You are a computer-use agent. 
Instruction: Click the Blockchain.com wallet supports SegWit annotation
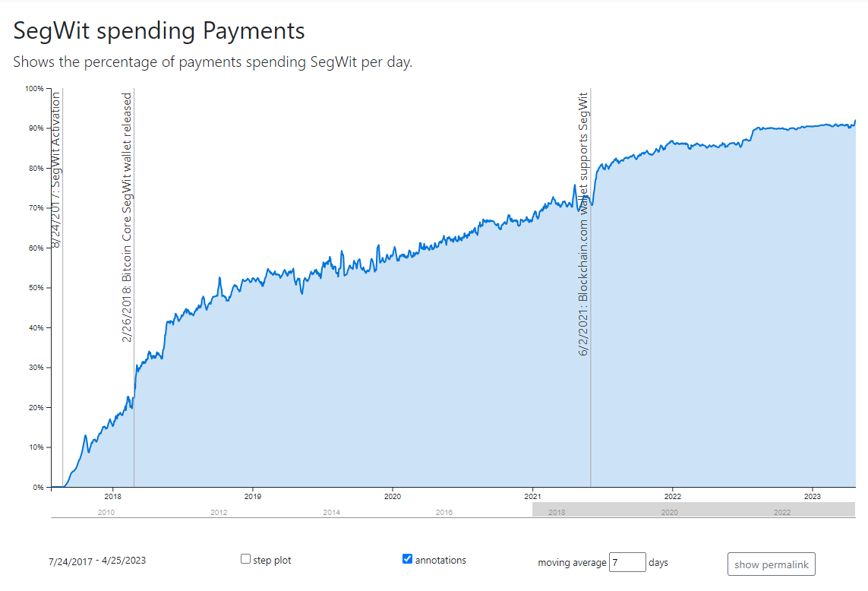pyautogui.click(x=583, y=224)
